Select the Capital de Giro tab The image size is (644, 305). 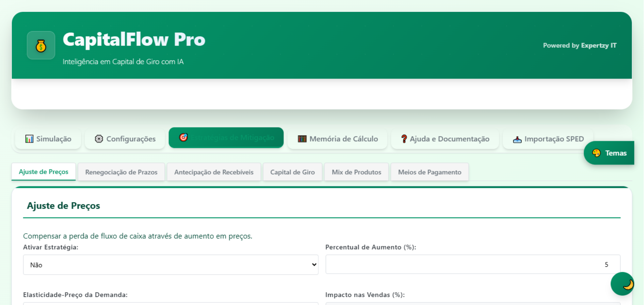point(292,172)
